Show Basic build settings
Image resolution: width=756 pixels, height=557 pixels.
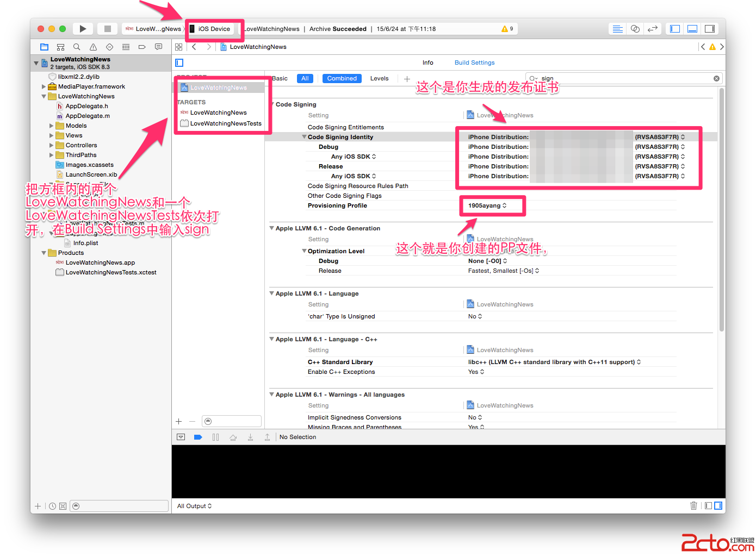click(280, 79)
